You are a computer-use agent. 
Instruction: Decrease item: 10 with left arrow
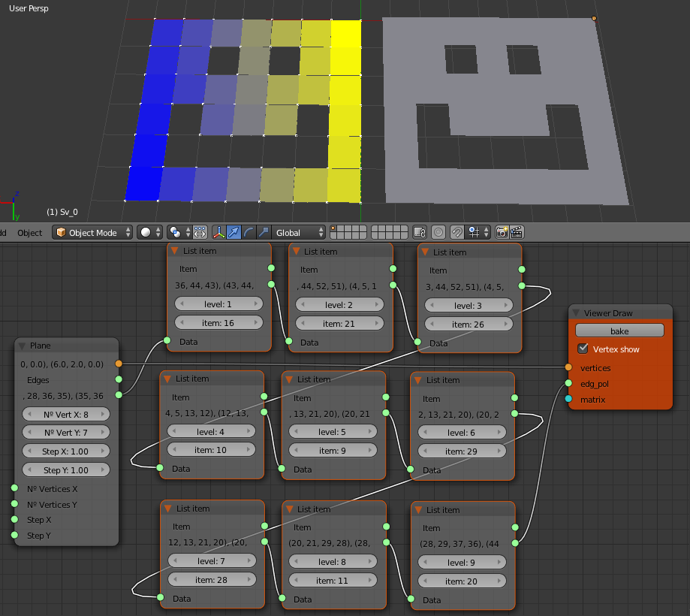(x=174, y=450)
